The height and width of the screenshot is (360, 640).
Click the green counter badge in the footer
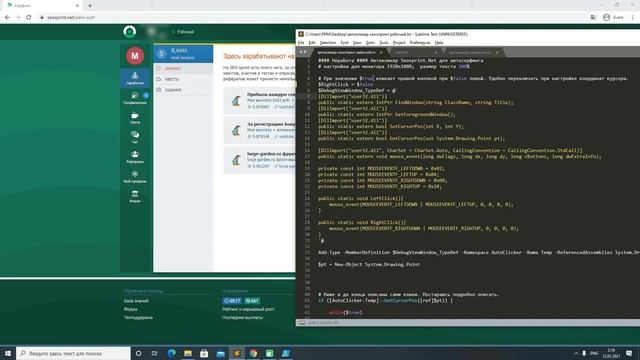252,301
